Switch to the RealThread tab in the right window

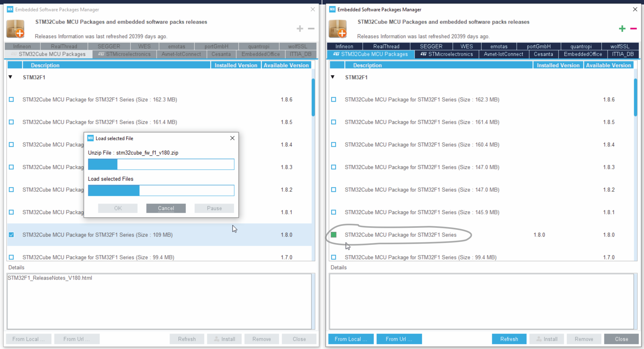point(386,46)
